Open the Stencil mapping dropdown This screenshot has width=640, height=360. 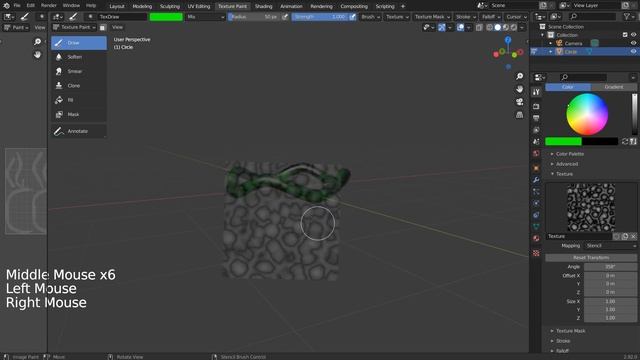point(610,246)
